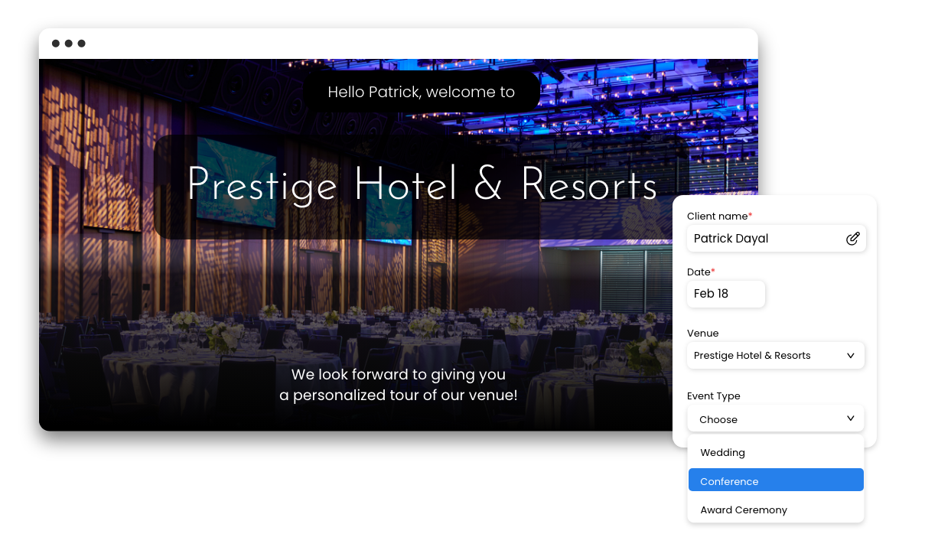Screen dimensions: 938x560
Task: Click the attachment paperclip icon in Client name
Action: click(x=852, y=239)
